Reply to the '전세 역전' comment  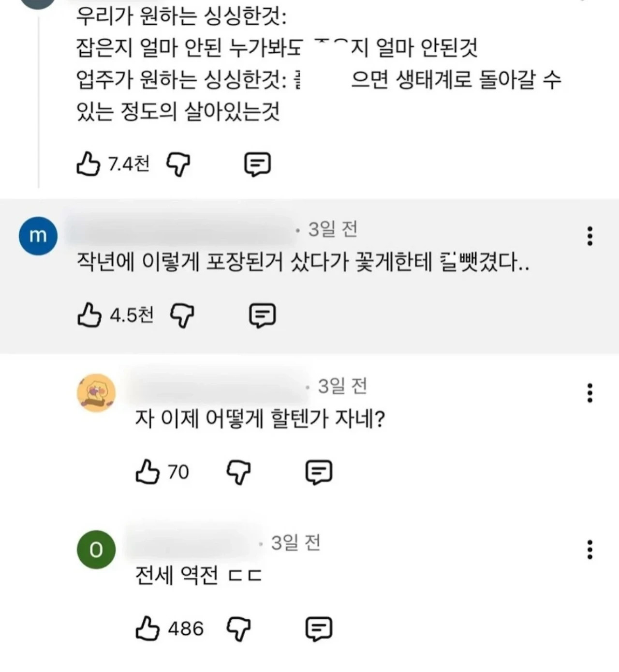pyautogui.click(x=319, y=629)
